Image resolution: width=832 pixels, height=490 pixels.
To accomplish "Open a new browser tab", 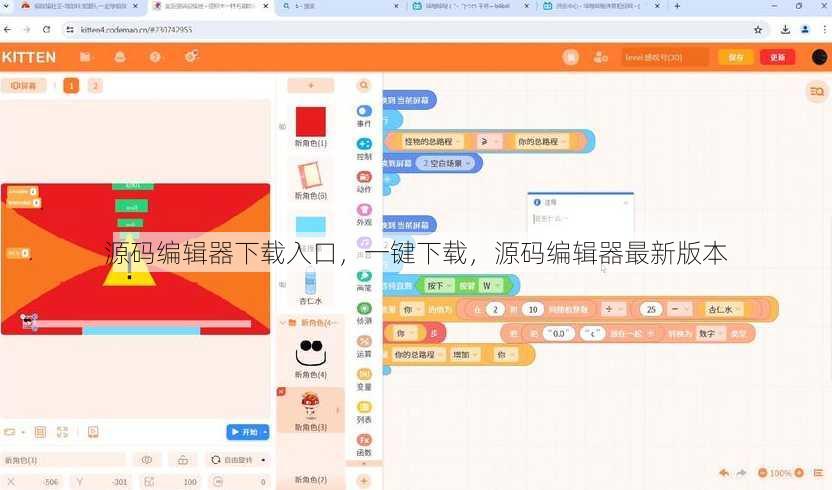I will [677, 6].
